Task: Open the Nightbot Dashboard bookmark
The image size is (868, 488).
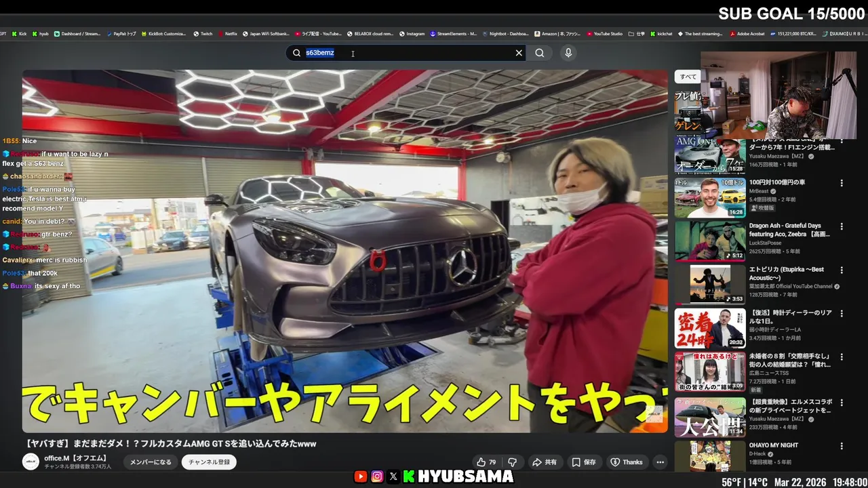Action: [506, 33]
